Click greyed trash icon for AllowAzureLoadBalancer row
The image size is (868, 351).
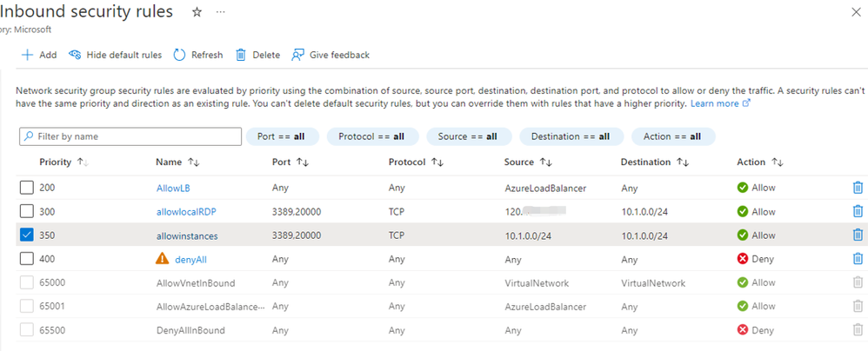pos(858,306)
